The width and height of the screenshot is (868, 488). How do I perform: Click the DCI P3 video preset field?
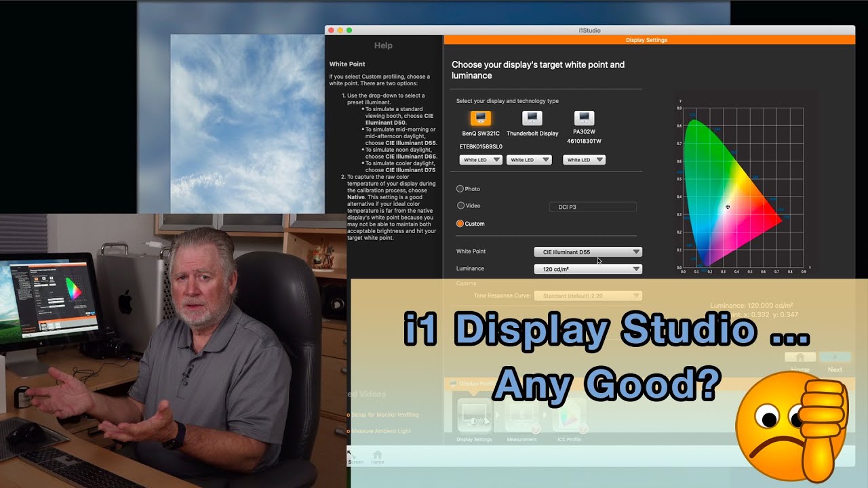pos(593,207)
